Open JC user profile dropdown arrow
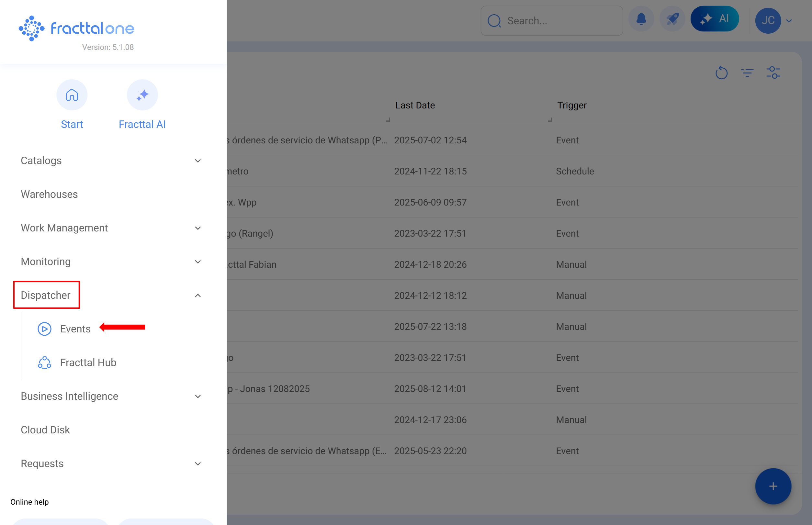The height and width of the screenshot is (525, 812). click(789, 21)
